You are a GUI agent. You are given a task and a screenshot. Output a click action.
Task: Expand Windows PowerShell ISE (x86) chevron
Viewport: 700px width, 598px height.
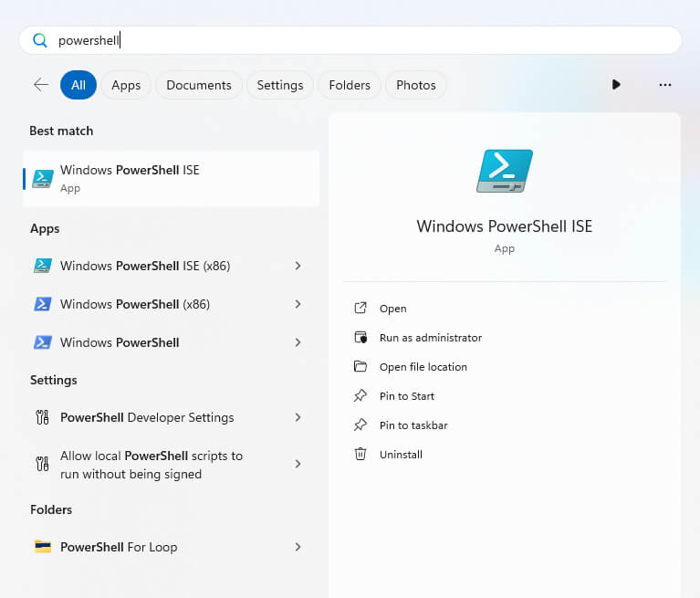(298, 266)
